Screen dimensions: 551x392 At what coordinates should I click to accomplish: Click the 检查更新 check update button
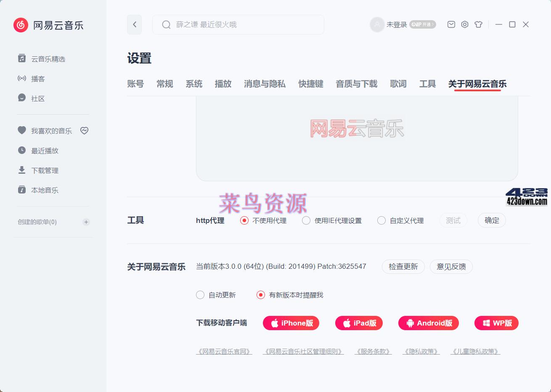tap(403, 267)
